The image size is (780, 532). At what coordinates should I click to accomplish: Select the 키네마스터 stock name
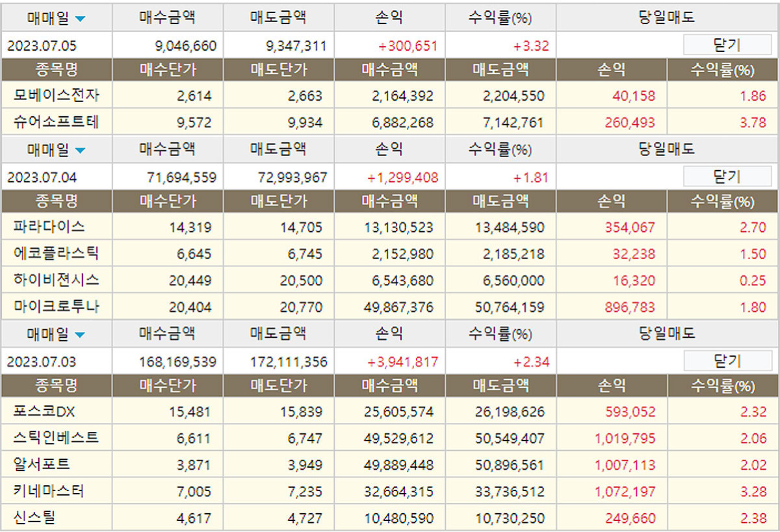49,491
